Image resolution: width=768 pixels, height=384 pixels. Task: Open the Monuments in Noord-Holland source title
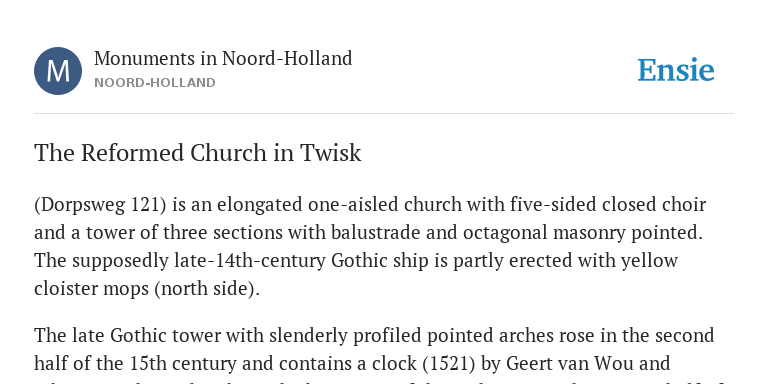point(223,58)
